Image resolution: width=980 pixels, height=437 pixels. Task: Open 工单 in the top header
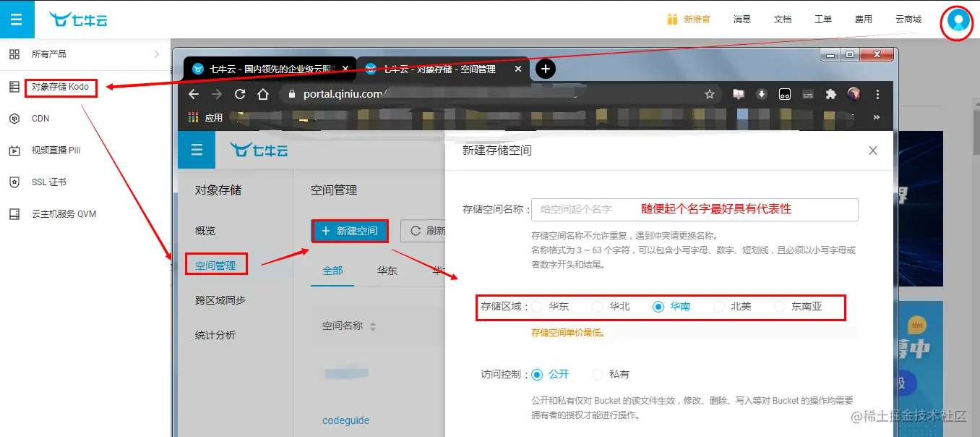point(823,20)
